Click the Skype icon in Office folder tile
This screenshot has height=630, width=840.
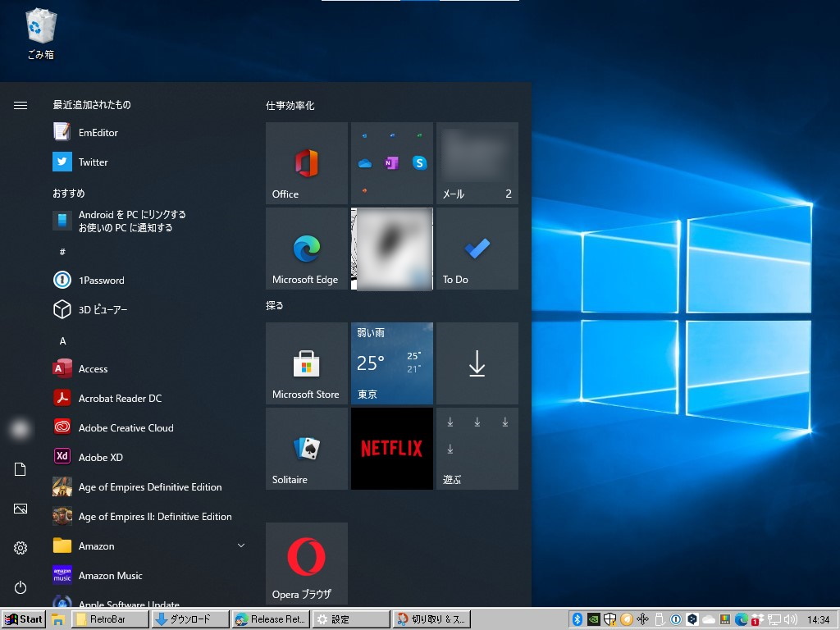[x=419, y=162]
